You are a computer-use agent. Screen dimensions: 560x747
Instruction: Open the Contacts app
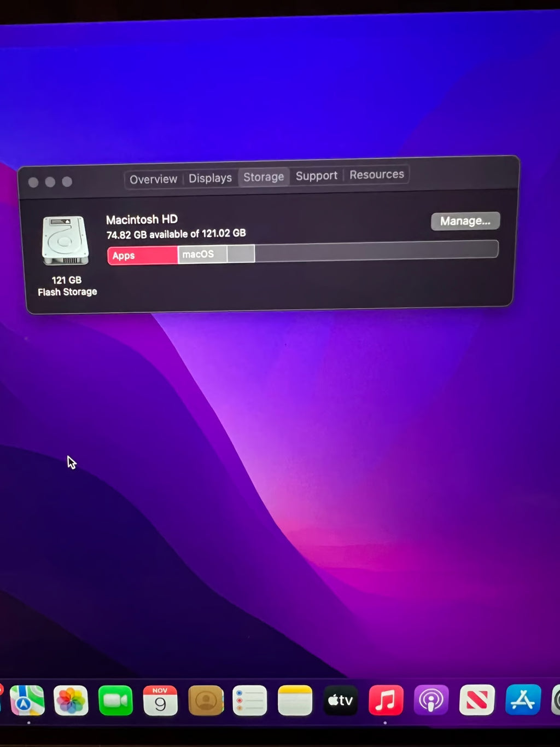[206, 700]
